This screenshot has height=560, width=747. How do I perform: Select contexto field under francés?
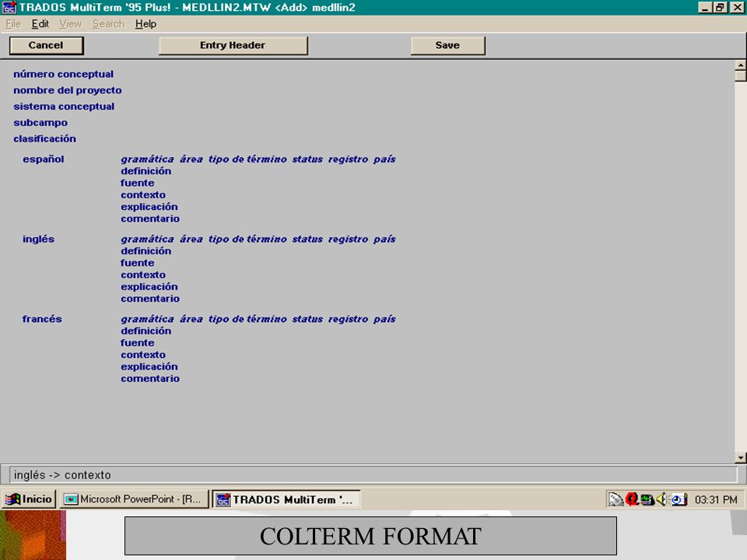143,355
